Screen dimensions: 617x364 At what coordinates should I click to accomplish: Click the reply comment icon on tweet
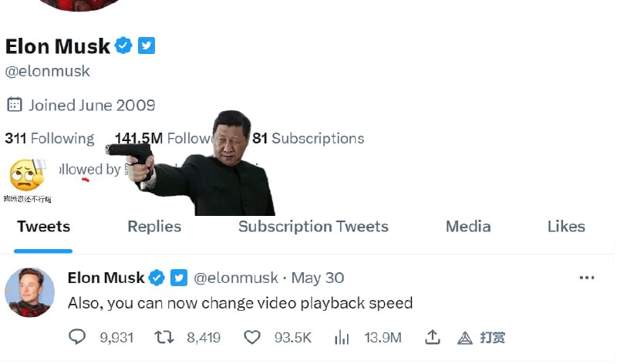click(x=78, y=337)
